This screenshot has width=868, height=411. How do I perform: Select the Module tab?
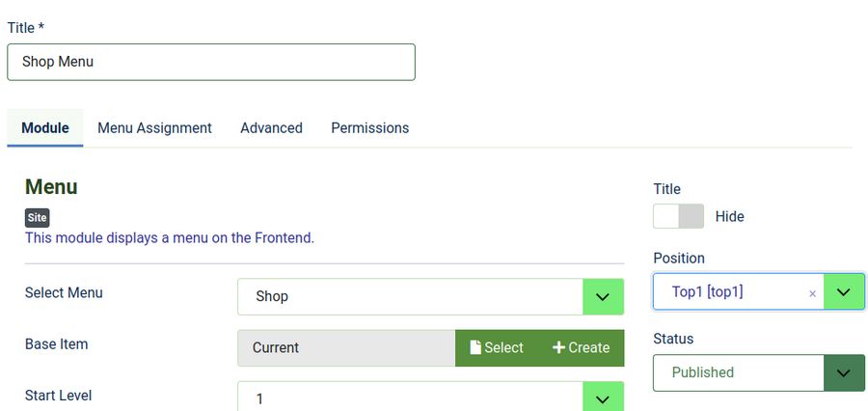pos(45,127)
